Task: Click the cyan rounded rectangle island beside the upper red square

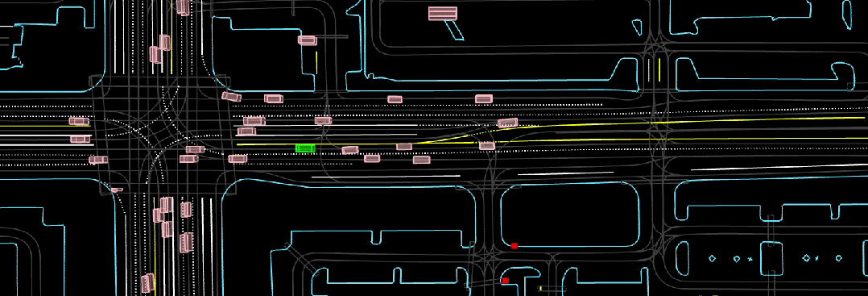Action: tap(570, 215)
